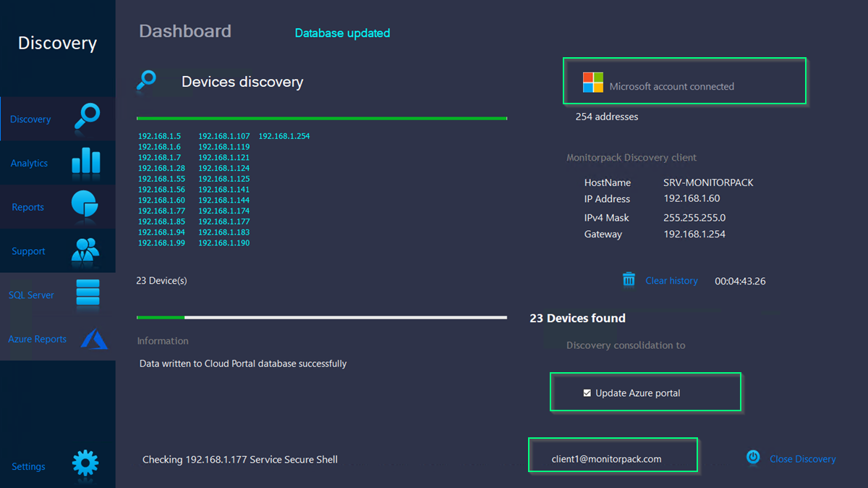Image resolution: width=868 pixels, height=488 pixels.
Task: Open the Azure Reports logo icon
Action: point(93,338)
